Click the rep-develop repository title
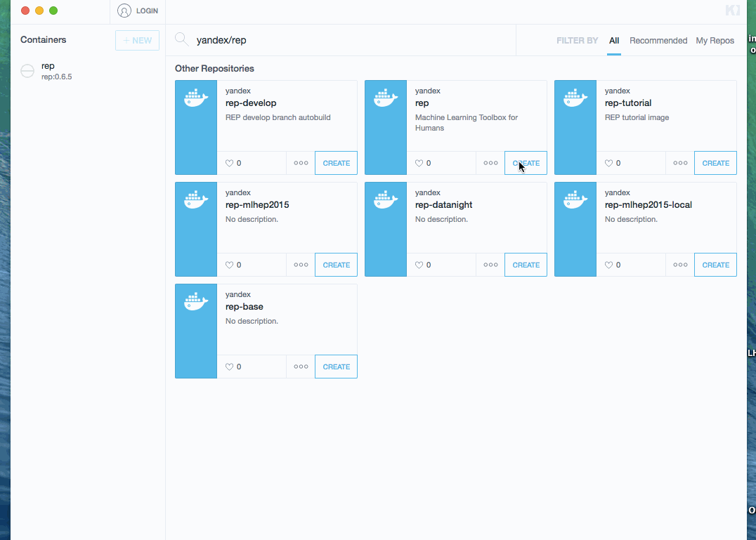 pos(251,103)
